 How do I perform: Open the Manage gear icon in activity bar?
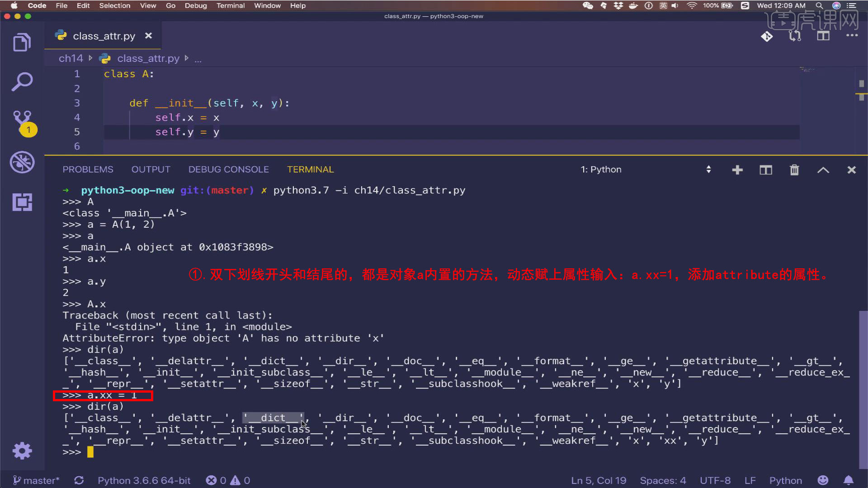(x=22, y=450)
